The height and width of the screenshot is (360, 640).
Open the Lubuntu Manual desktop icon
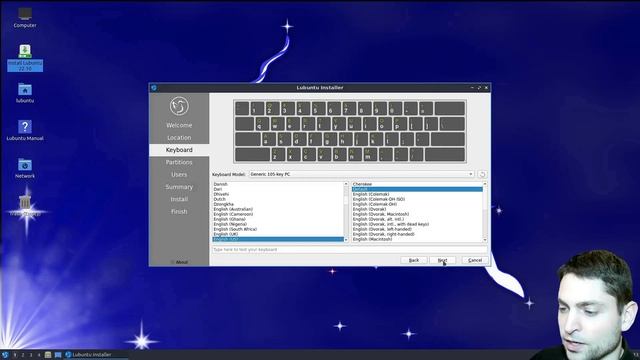click(25, 131)
